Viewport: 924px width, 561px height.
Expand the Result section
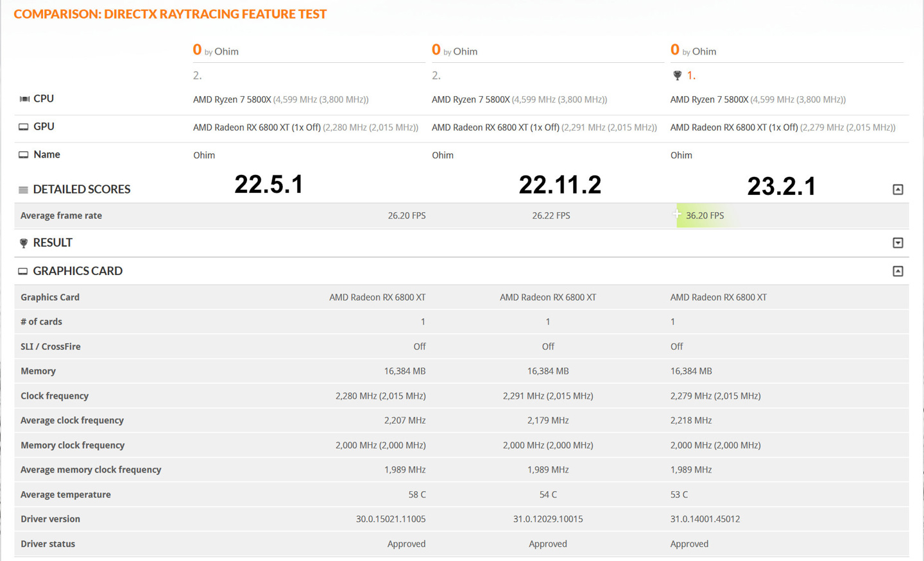[898, 242]
